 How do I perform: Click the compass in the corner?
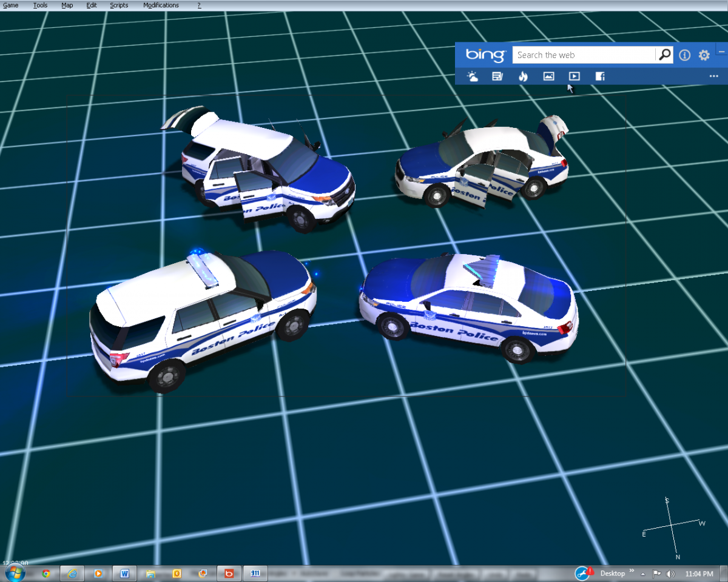[x=673, y=529]
